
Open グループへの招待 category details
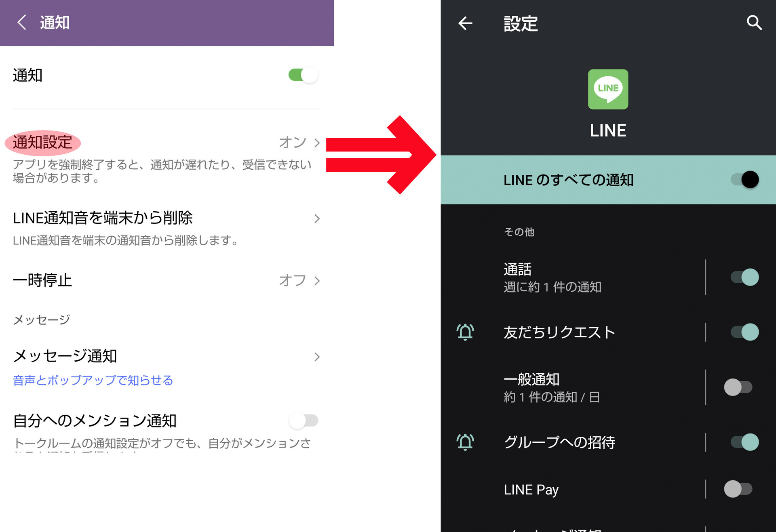point(573,442)
